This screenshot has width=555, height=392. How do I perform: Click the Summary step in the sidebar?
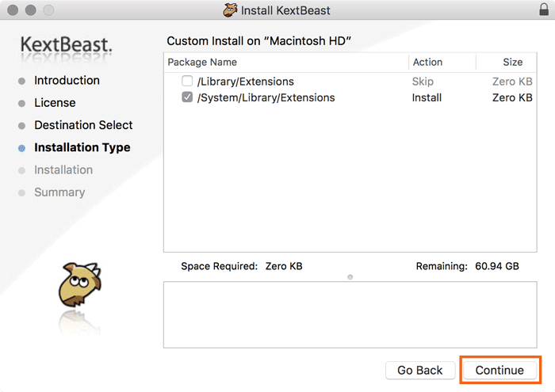(x=59, y=192)
